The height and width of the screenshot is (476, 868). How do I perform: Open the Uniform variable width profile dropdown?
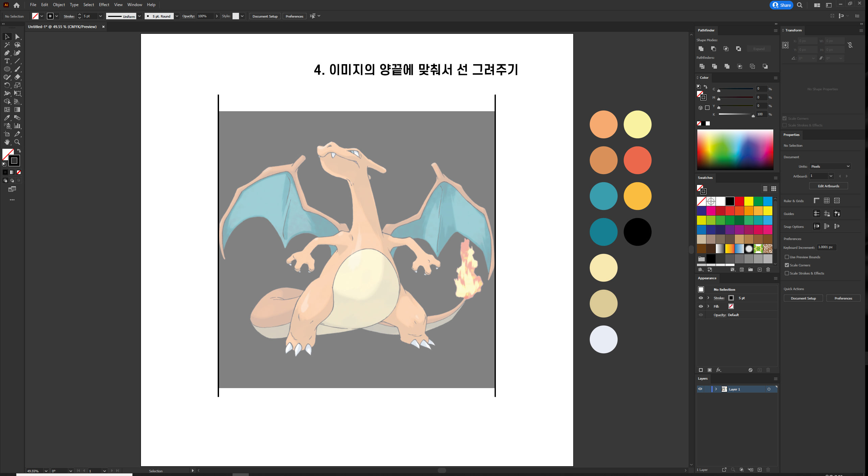(x=139, y=16)
